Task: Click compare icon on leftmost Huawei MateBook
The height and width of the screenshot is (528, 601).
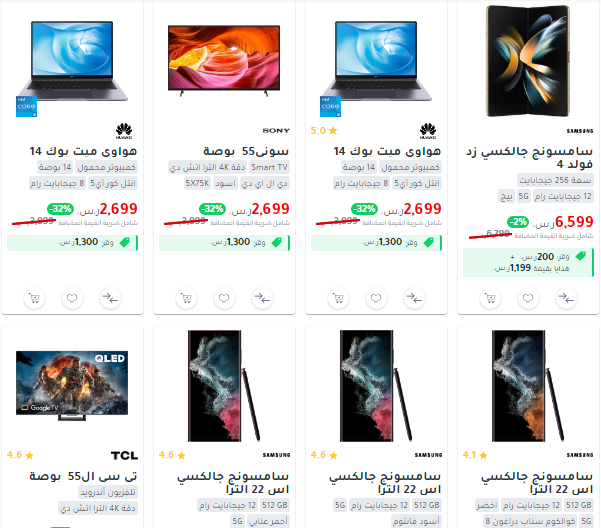Action: click(x=110, y=298)
